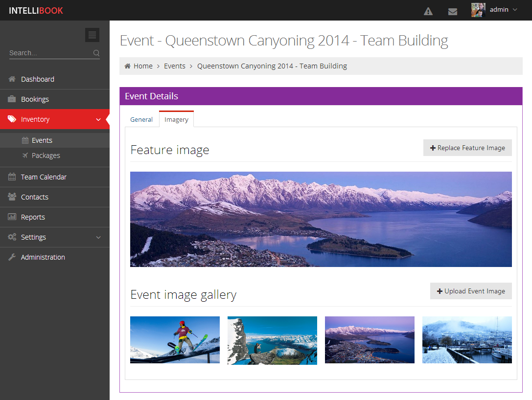
Task: Click Upload Event Image button
Action: (471, 291)
